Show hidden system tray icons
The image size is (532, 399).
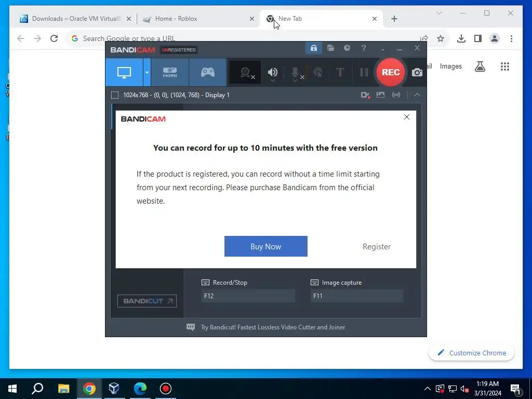tap(428, 389)
